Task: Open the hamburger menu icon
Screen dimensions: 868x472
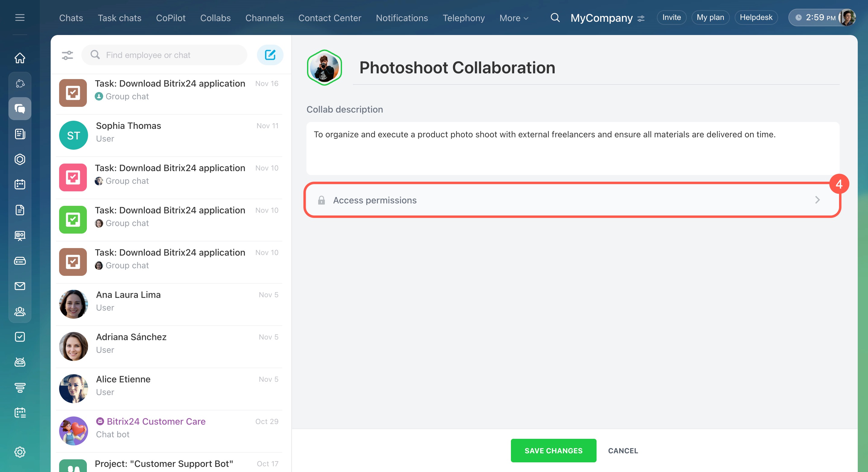Action: click(x=20, y=18)
